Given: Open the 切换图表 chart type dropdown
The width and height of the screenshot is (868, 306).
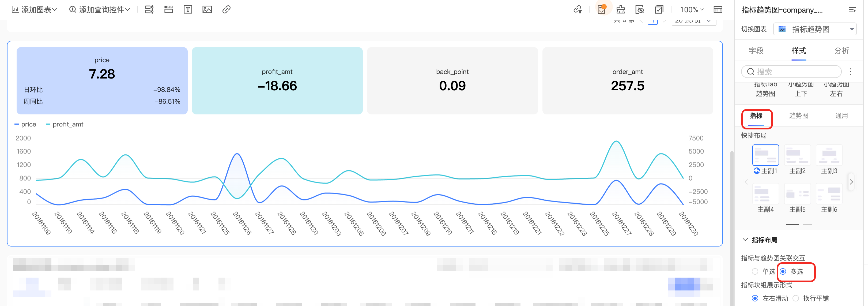Looking at the screenshot, I should 814,29.
